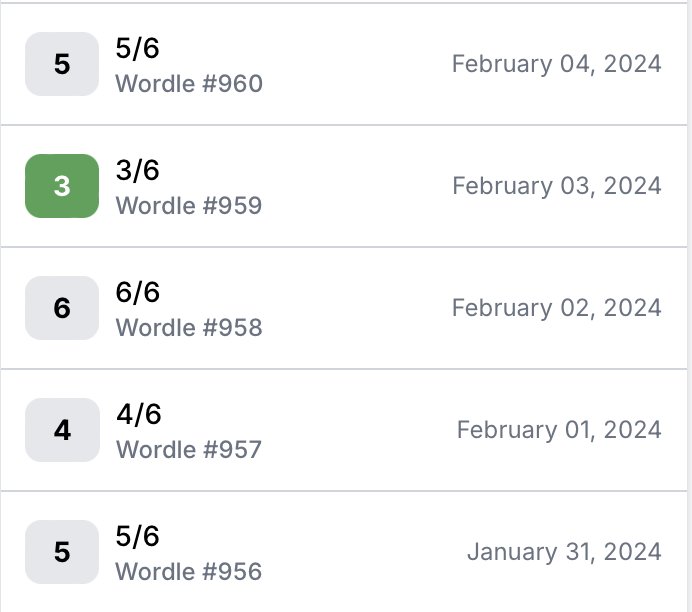Select the 3/6 score text
The width and height of the screenshot is (692, 612).
coord(137,170)
